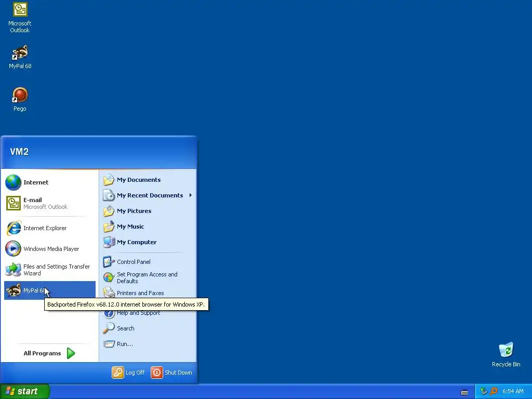Click the Log Off button
The width and height of the screenshot is (532, 399).
(128, 373)
